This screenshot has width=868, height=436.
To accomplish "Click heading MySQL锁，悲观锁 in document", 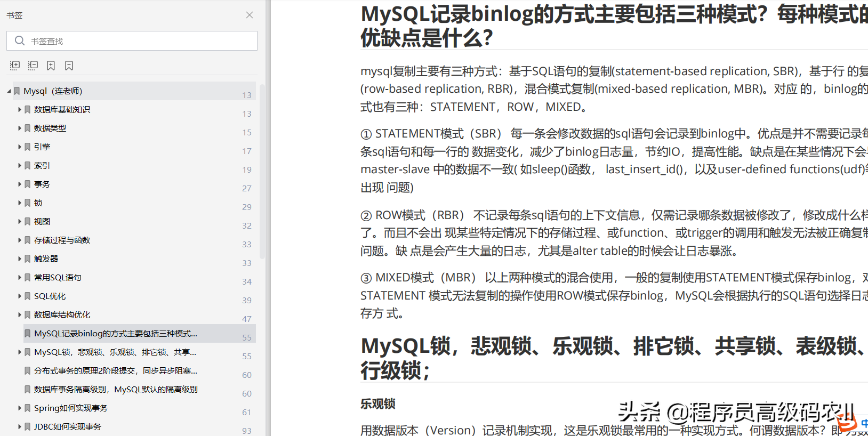I will tap(614, 358).
